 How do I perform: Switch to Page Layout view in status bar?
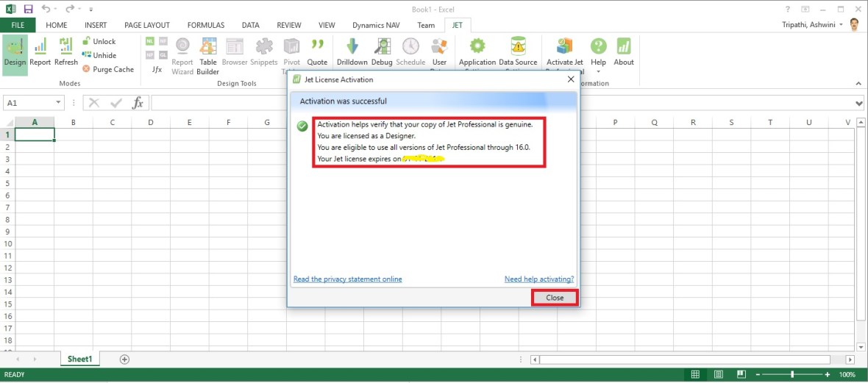[x=719, y=375]
